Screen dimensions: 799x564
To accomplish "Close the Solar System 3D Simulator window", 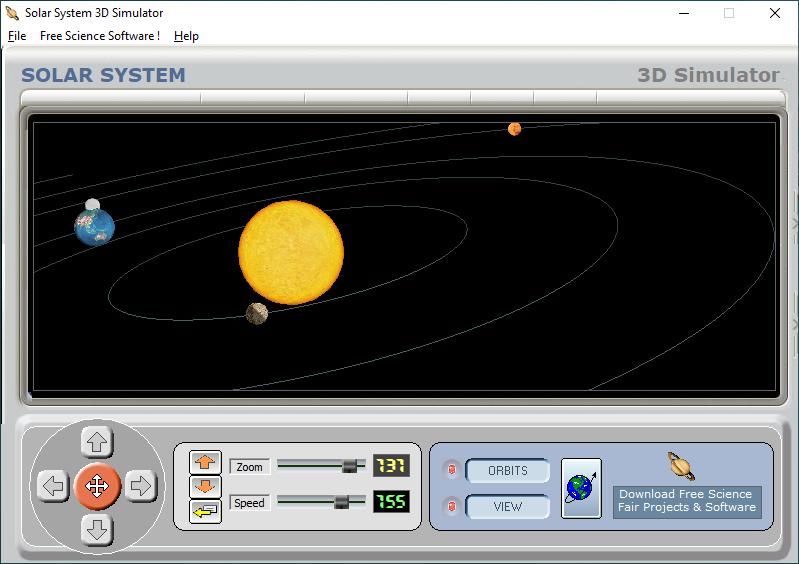I will pyautogui.click(x=775, y=13).
